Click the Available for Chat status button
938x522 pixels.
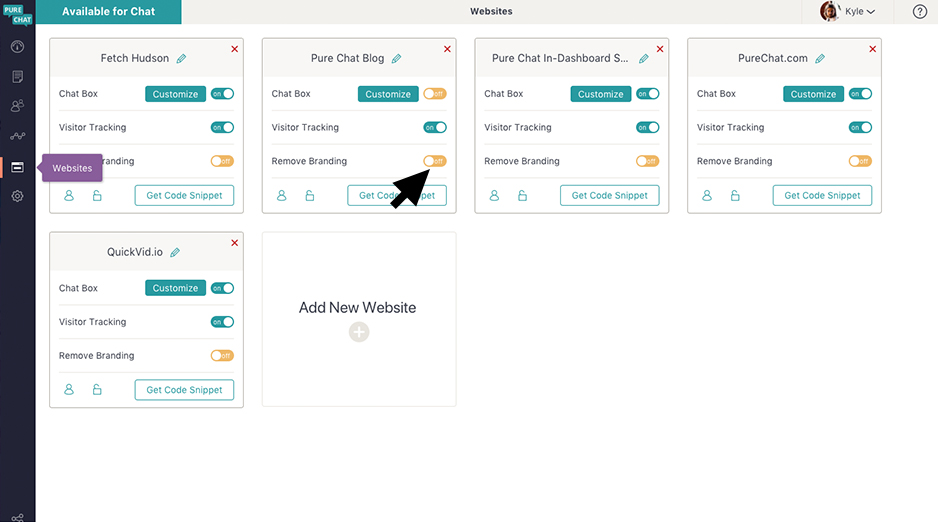point(108,11)
